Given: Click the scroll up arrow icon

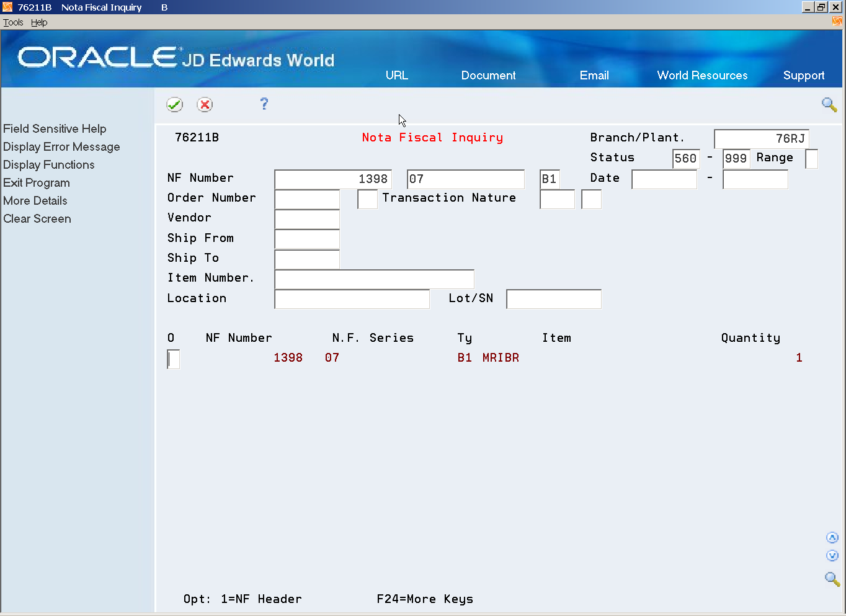Looking at the screenshot, I should (832, 538).
